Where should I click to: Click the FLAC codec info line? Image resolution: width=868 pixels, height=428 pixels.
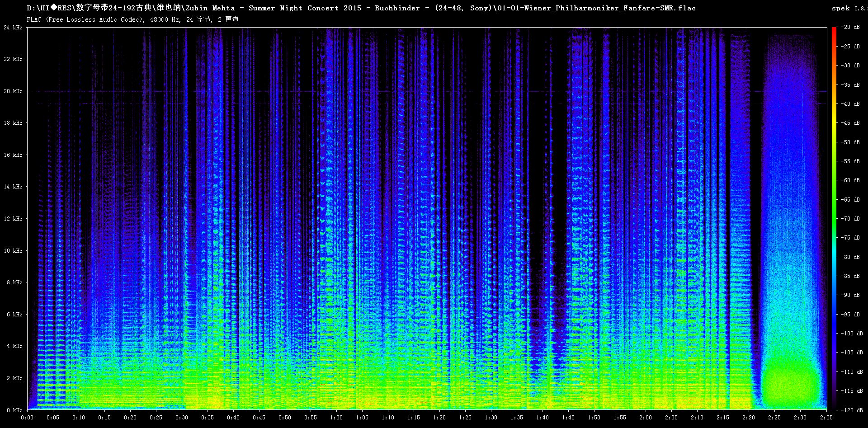132,19
